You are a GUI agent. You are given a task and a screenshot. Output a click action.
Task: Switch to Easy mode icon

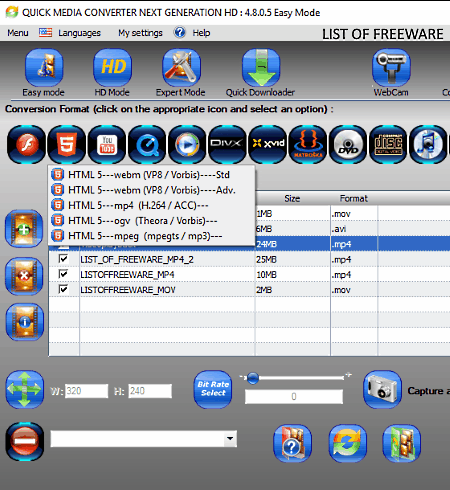click(x=44, y=67)
